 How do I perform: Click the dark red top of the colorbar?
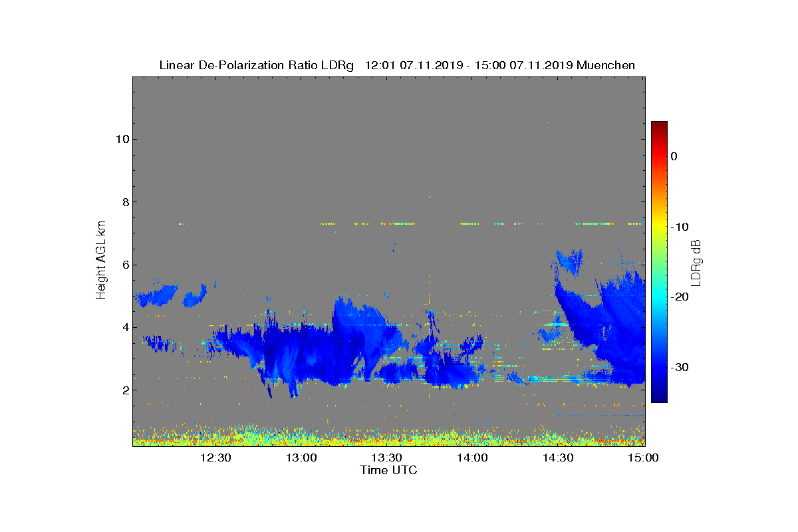659,126
